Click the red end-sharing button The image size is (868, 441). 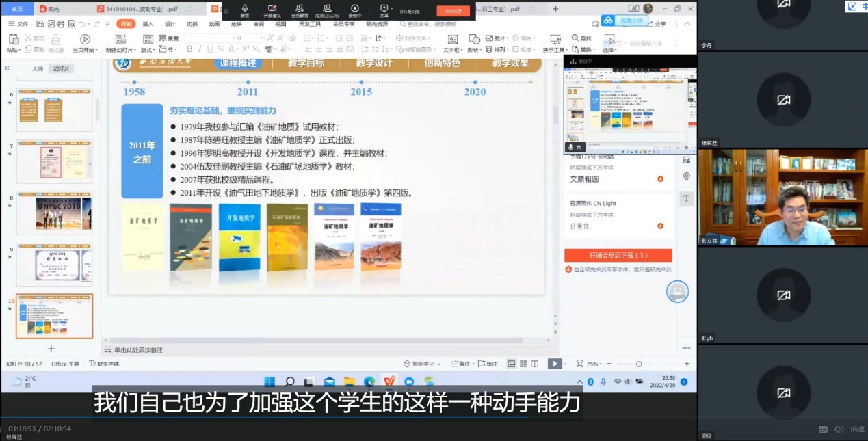click(453, 11)
